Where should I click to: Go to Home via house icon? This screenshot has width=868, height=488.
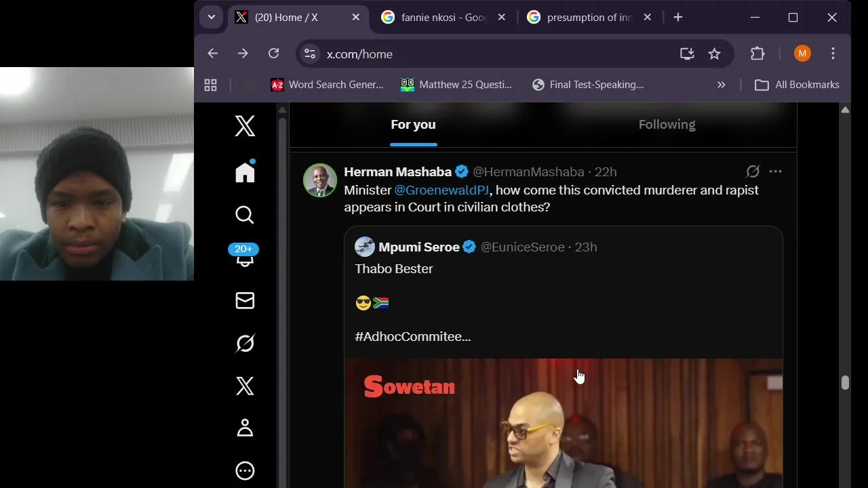click(x=245, y=172)
